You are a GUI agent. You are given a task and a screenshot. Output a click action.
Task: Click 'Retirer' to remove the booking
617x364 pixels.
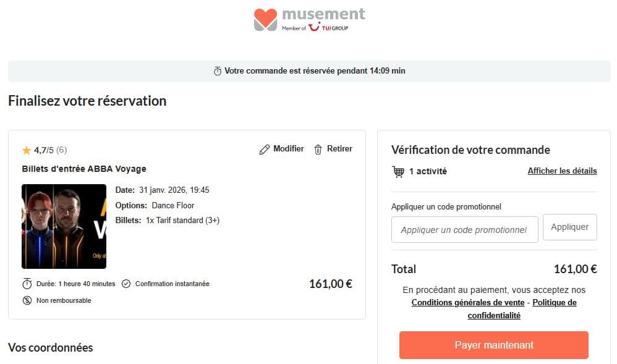coord(339,148)
